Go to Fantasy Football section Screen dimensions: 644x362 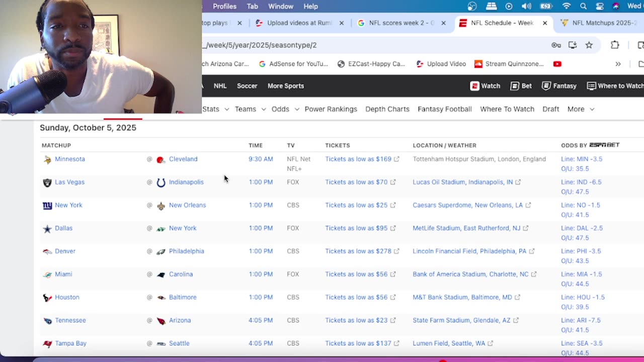[x=445, y=109]
